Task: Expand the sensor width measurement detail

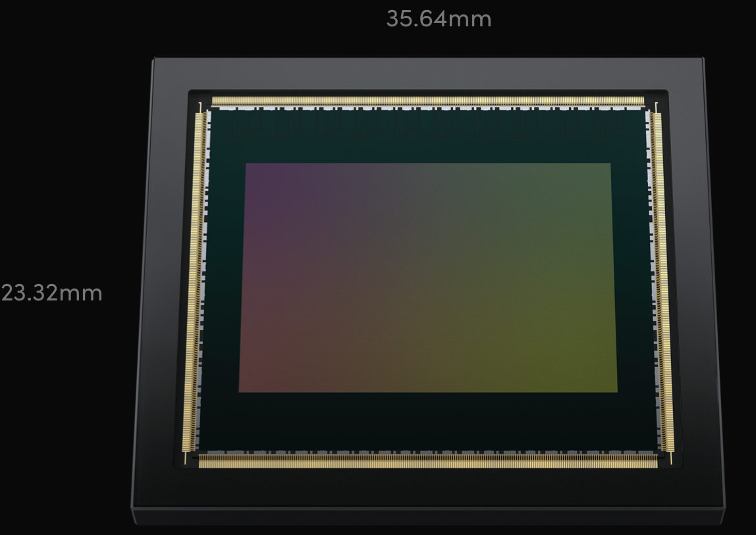Action: (x=438, y=20)
